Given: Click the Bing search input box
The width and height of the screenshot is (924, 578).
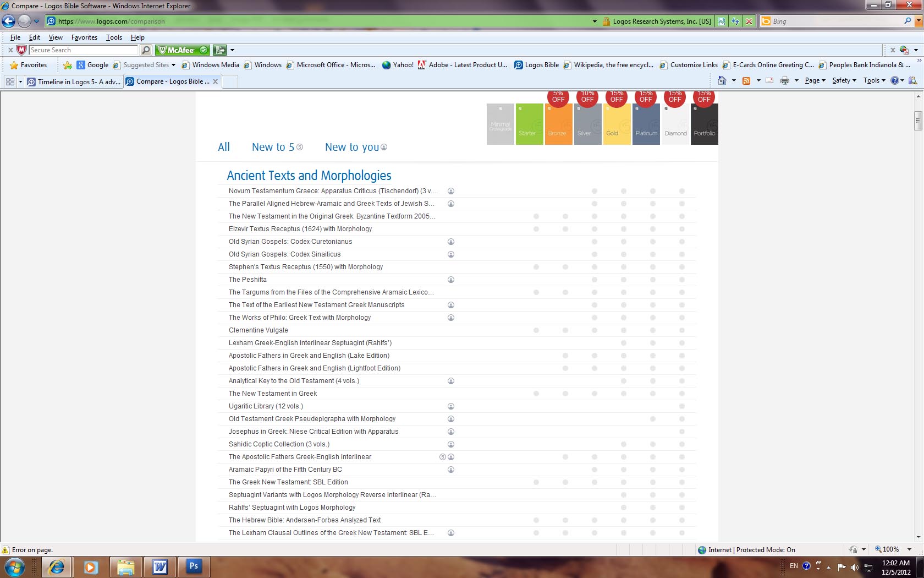Looking at the screenshot, I should pos(836,21).
